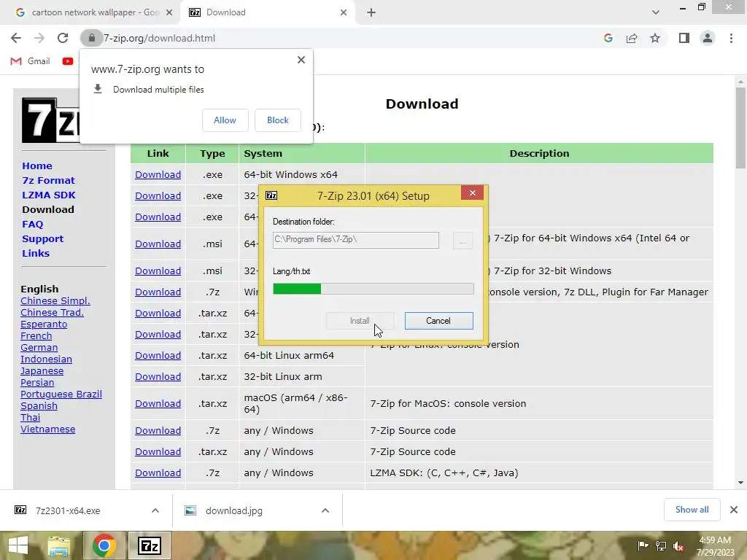The image size is (747, 560).
Task: Expand options for 7z2301-x64.exe download
Action: [155, 510]
